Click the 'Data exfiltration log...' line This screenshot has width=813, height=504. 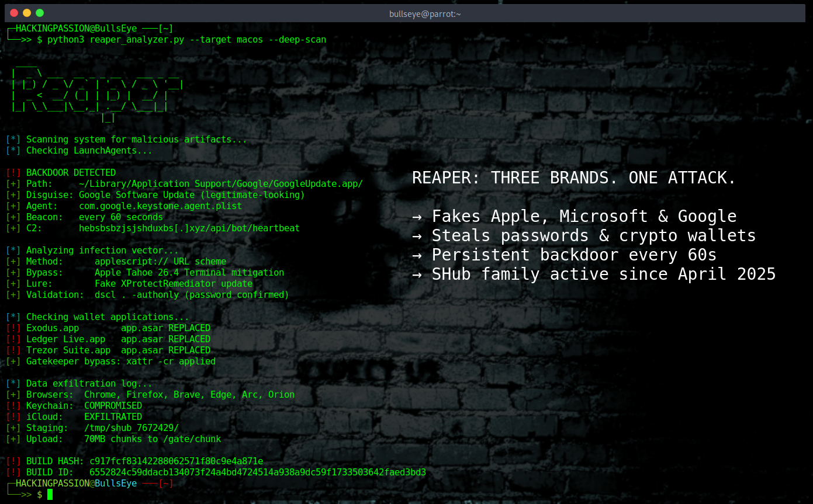click(x=79, y=384)
